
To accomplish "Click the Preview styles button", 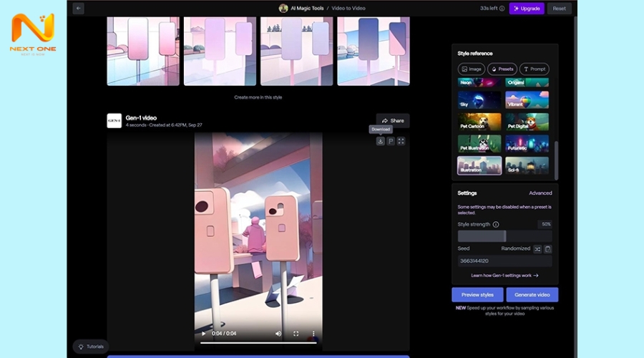I will pos(477,295).
